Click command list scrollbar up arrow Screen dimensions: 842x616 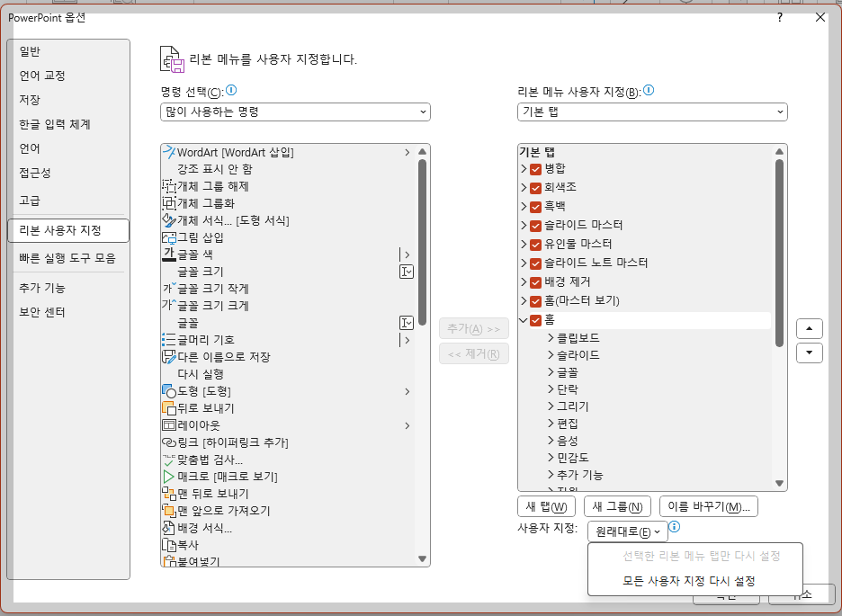click(422, 151)
